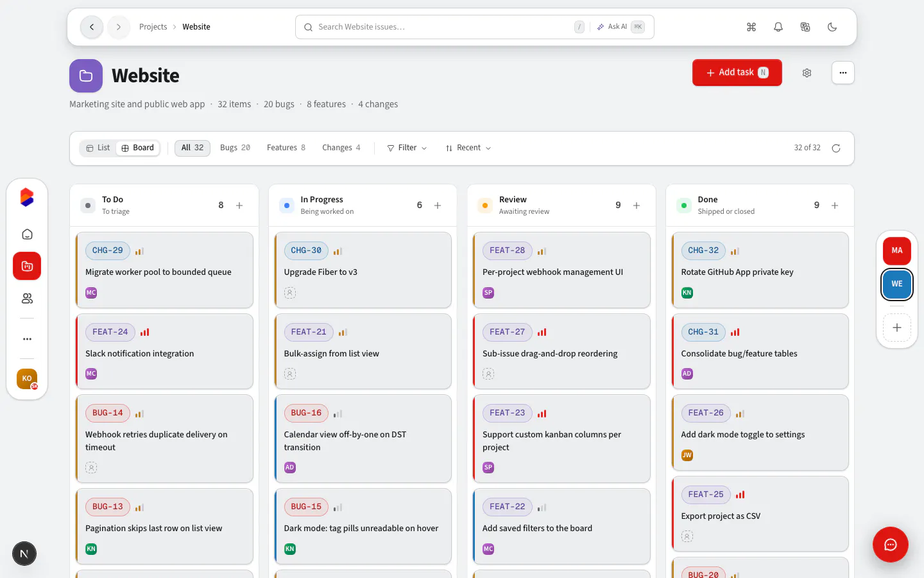Image resolution: width=924 pixels, height=578 pixels.
Task: Open the Recent sort dropdown
Action: tap(468, 148)
